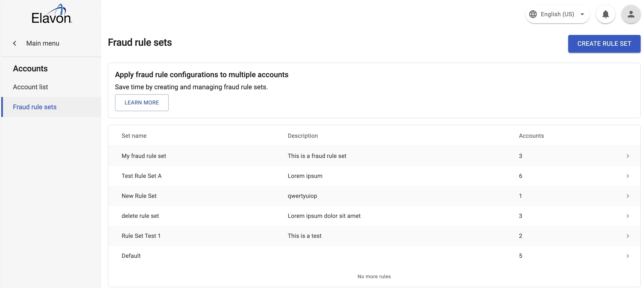Expand the Test Rule Set A chevron
The width and height of the screenshot is (644, 288).
(x=628, y=176)
